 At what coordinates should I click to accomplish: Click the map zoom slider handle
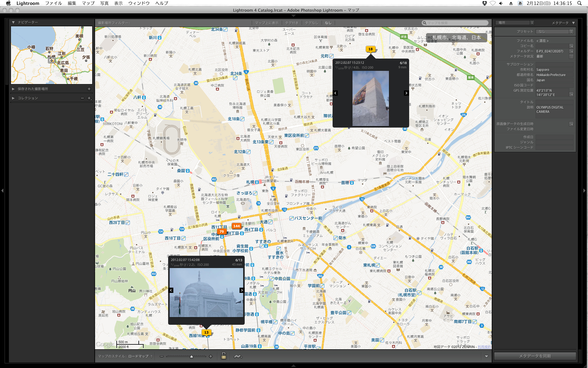[x=191, y=356]
